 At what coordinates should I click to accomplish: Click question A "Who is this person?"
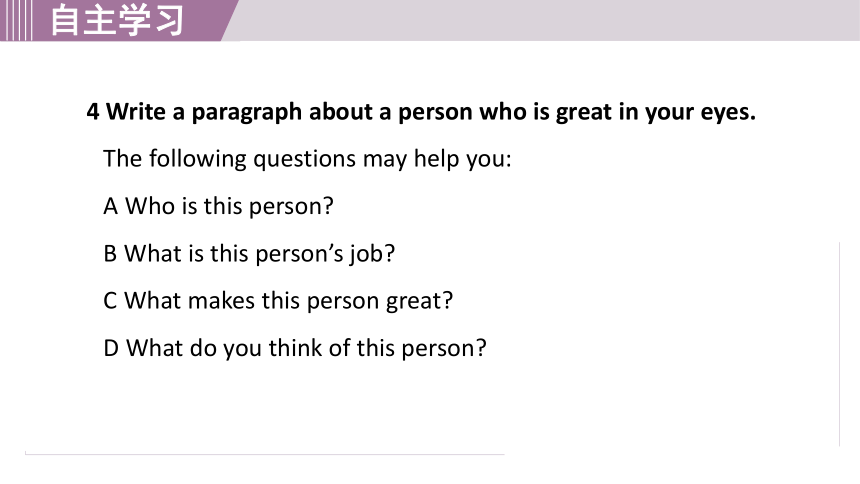(218, 206)
